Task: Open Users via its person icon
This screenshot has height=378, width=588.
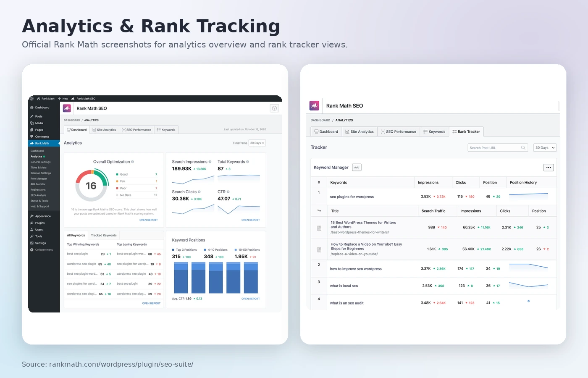Action: [x=32, y=230]
